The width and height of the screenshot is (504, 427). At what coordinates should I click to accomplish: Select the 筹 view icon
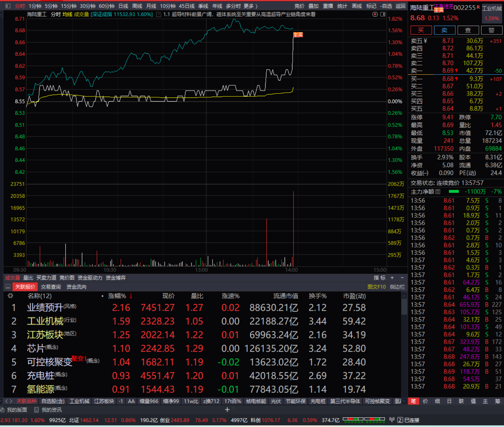pyautogui.click(x=497, y=401)
